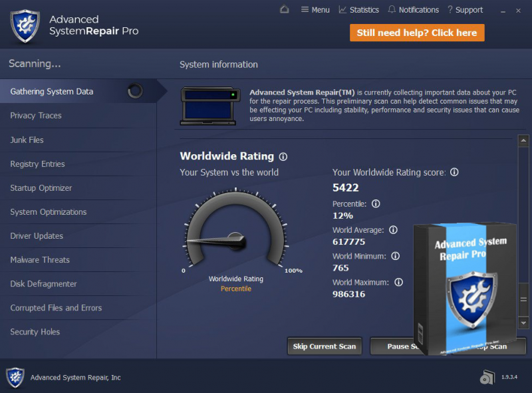This screenshot has height=393, width=532.
Task: Click scrollbar down arrow
Action: (x=523, y=323)
